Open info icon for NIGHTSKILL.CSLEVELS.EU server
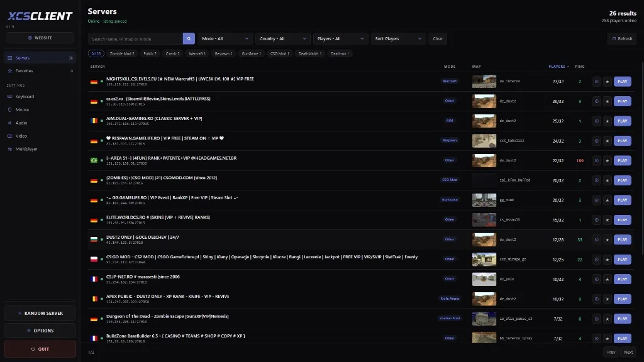The height and width of the screenshot is (362, 644). tap(596, 81)
